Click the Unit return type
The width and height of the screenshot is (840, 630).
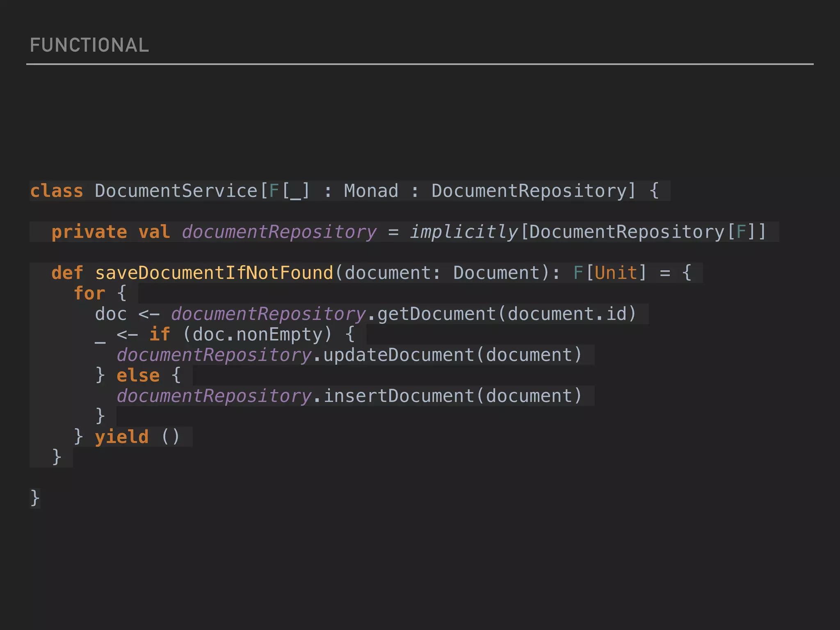616,273
